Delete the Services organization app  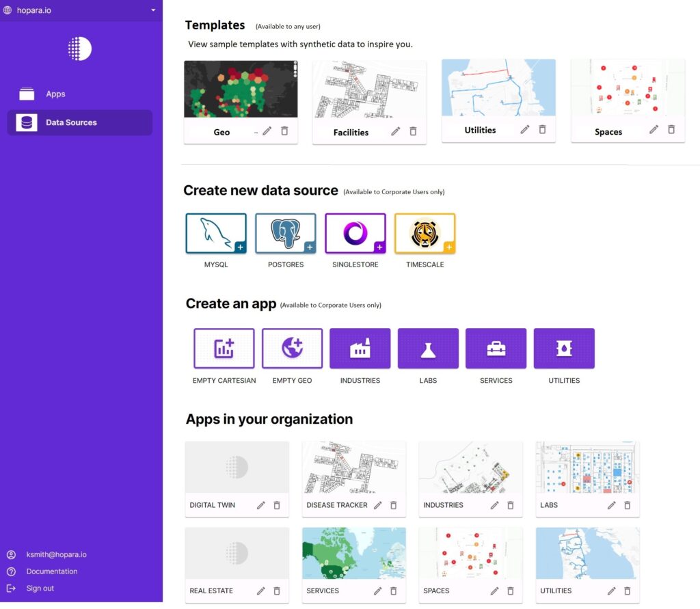[x=393, y=591]
